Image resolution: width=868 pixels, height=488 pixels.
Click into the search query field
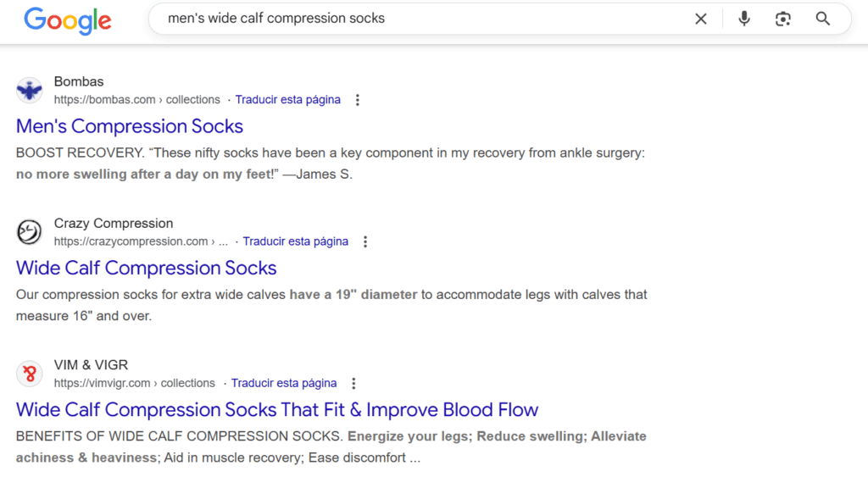pyautogui.click(x=424, y=19)
